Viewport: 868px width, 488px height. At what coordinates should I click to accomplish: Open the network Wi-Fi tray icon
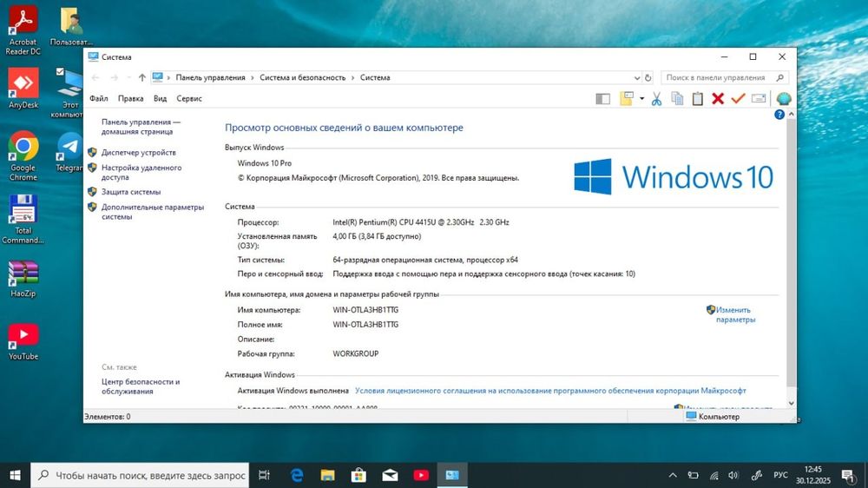point(714,475)
